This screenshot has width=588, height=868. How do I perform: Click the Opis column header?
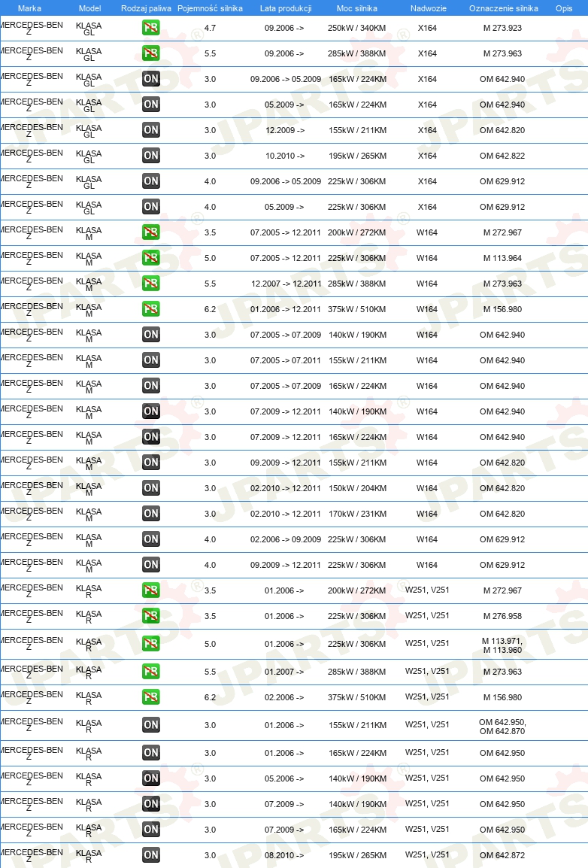point(564,8)
